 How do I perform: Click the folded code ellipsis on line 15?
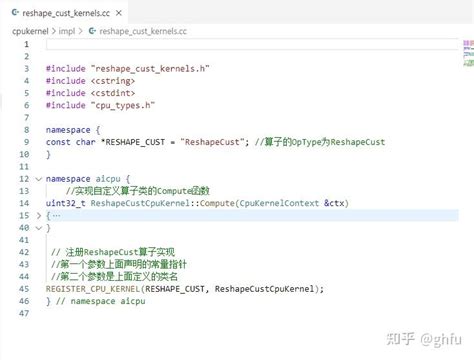point(56,216)
